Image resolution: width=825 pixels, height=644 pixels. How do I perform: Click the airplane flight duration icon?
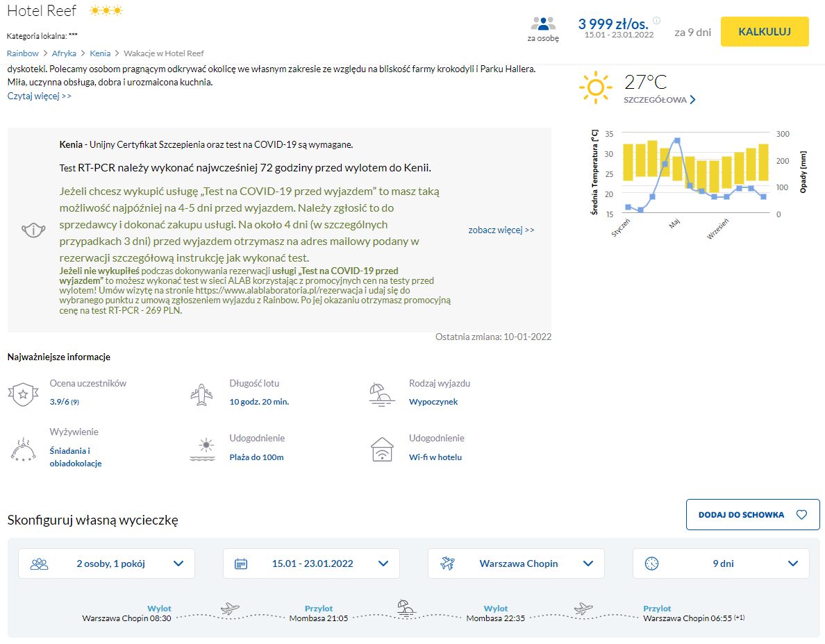pyautogui.click(x=201, y=393)
